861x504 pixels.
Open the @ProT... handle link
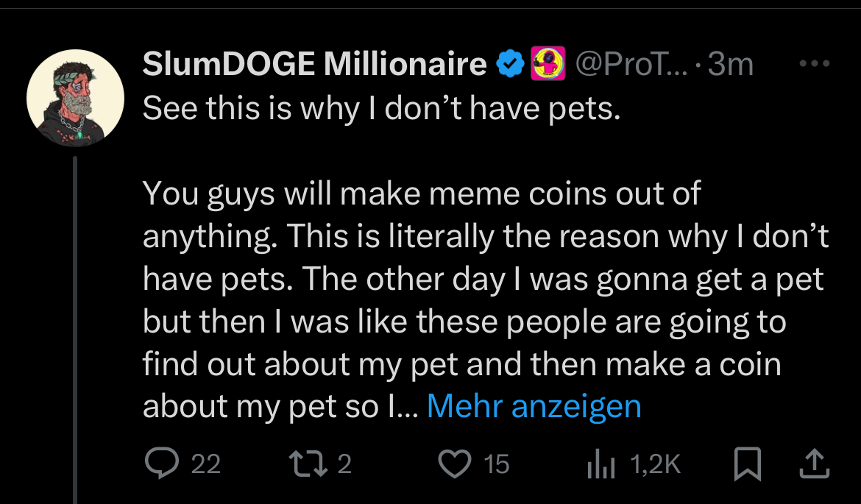pyautogui.click(x=631, y=64)
